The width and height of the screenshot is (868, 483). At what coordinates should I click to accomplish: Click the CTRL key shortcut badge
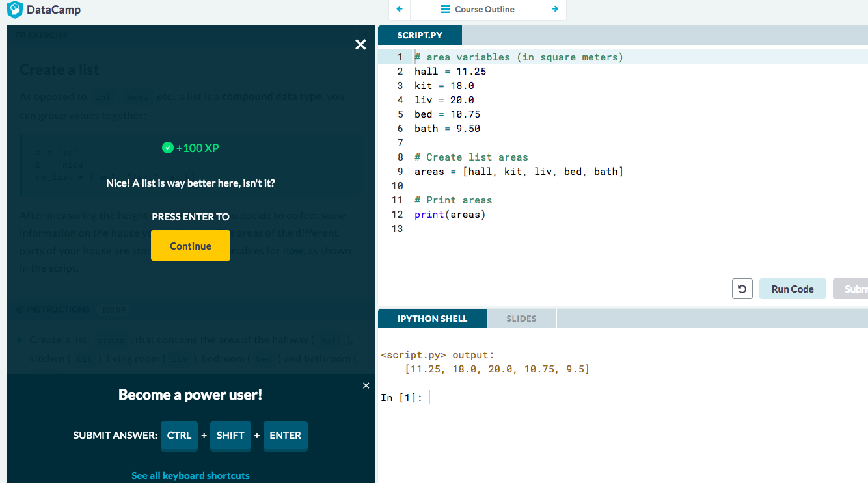pyautogui.click(x=179, y=436)
